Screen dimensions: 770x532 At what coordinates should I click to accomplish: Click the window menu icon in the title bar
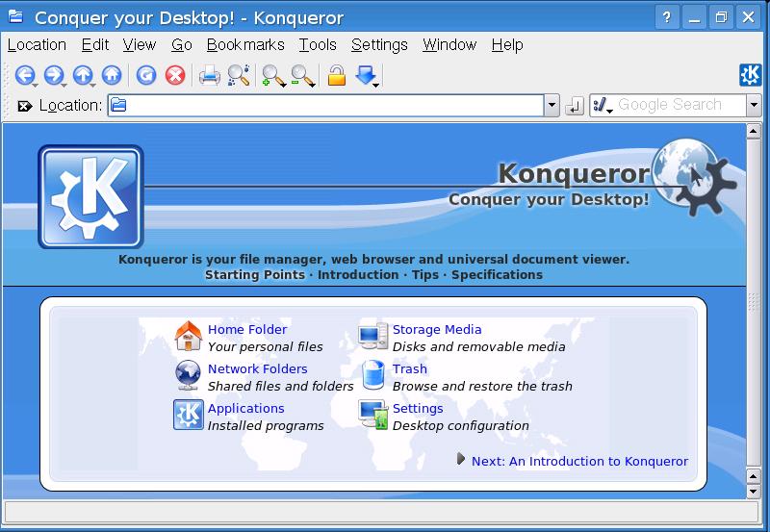tap(15, 17)
